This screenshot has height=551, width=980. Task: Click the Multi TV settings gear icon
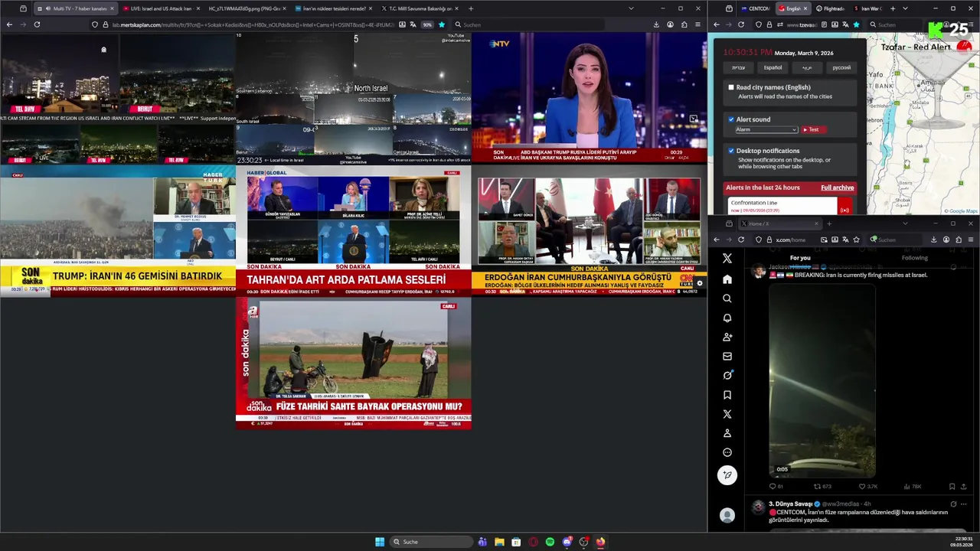[x=699, y=283]
